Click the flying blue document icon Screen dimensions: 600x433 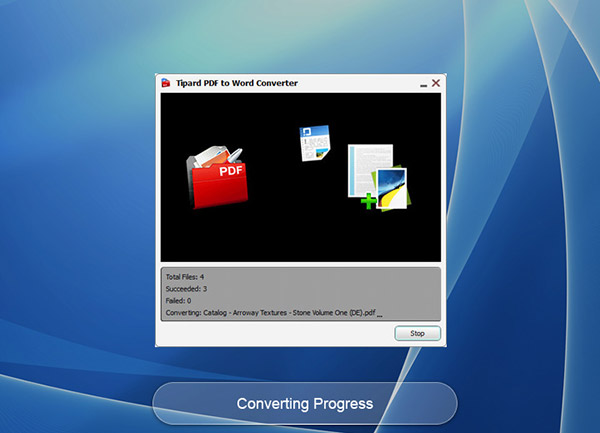315,143
